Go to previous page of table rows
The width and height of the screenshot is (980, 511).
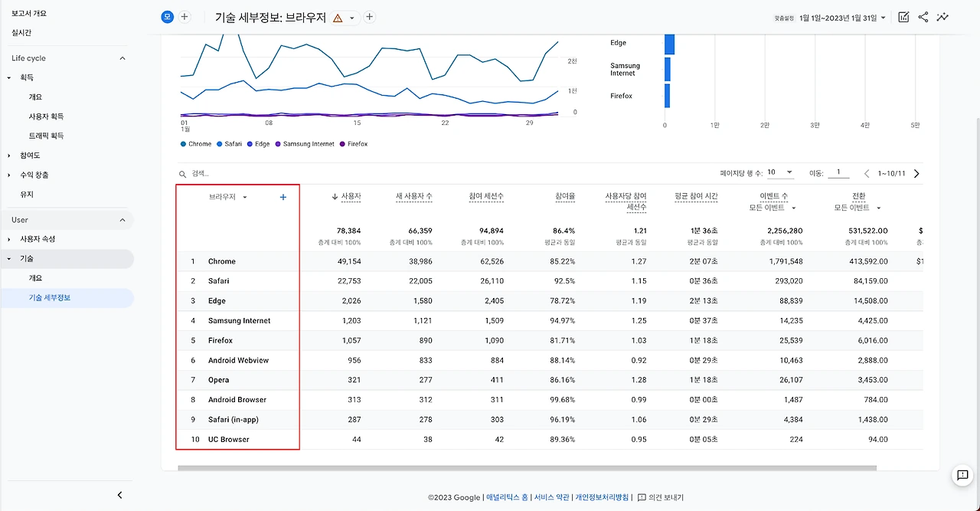867,174
